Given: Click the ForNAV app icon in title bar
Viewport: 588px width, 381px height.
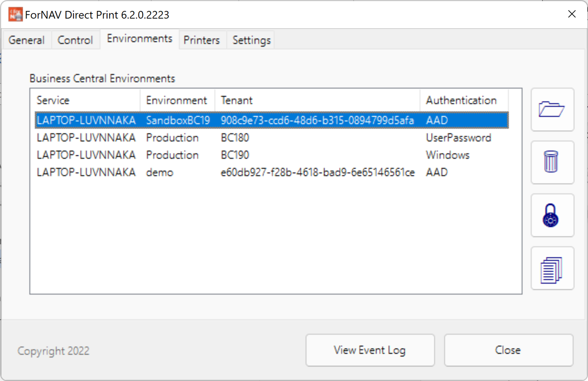Looking at the screenshot, I should point(15,14).
